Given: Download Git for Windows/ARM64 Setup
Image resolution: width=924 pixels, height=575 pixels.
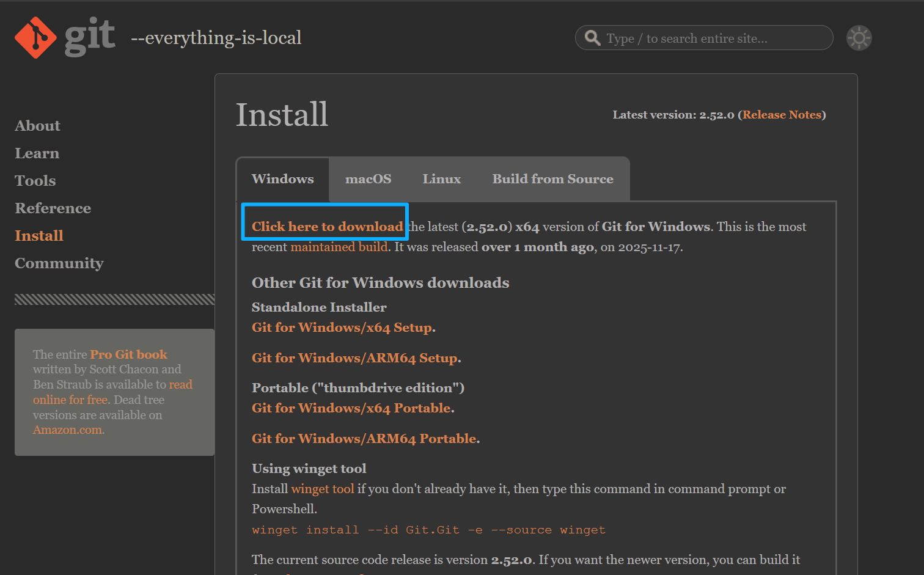Looking at the screenshot, I should pyautogui.click(x=355, y=358).
